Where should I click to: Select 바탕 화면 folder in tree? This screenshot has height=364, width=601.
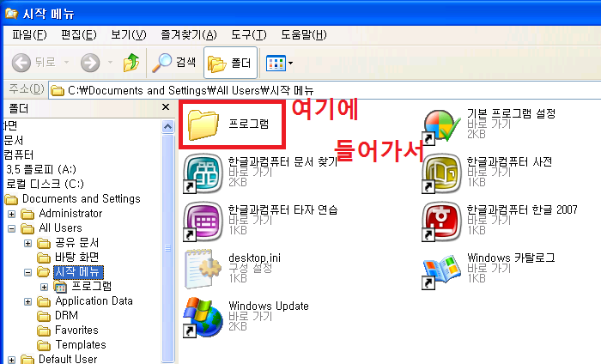click(77, 257)
